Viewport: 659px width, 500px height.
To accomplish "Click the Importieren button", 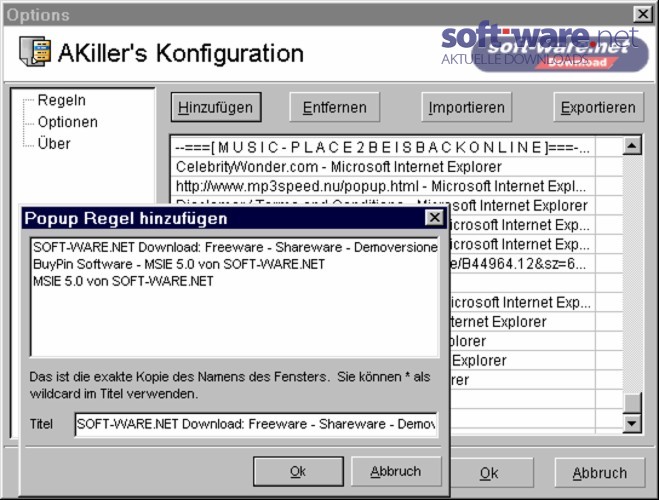I will 467,107.
